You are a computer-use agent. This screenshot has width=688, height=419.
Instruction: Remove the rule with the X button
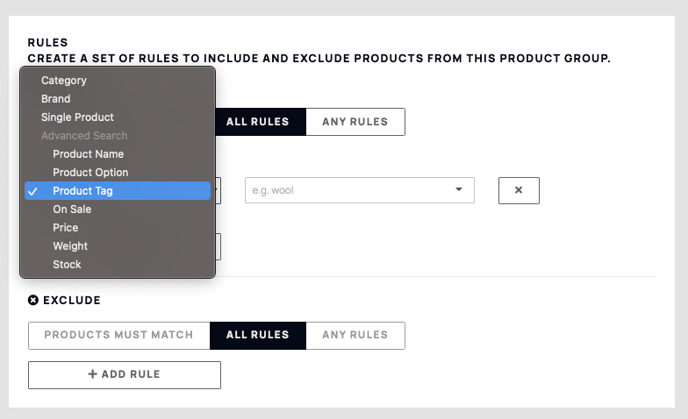[x=519, y=190]
